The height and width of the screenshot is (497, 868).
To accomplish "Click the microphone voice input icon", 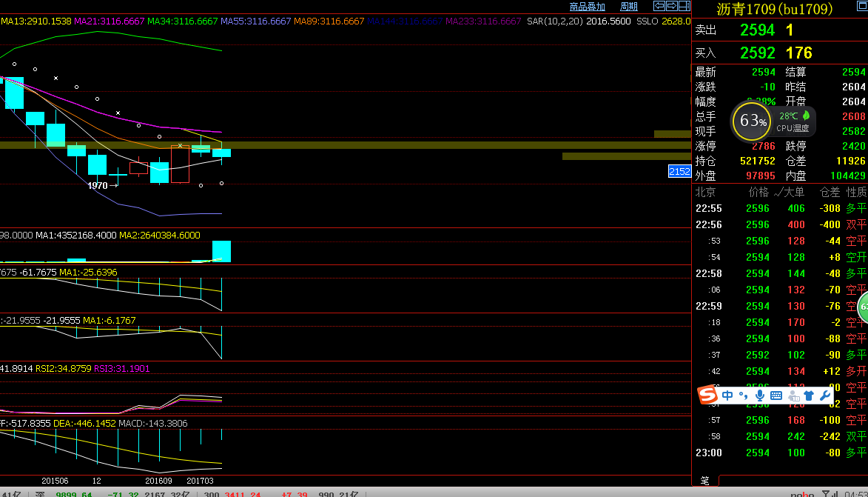I will [x=759, y=395].
